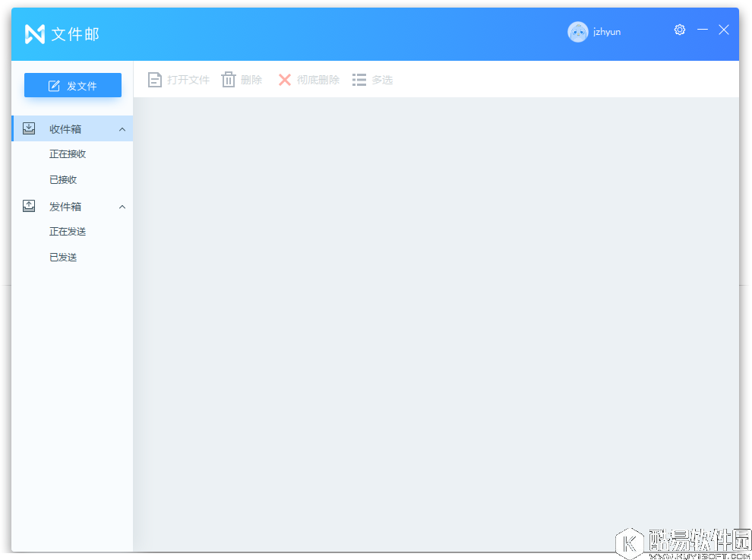752x560 pixels.
Task: Click the 发件箱 outbox tray icon
Action: (x=29, y=206)
